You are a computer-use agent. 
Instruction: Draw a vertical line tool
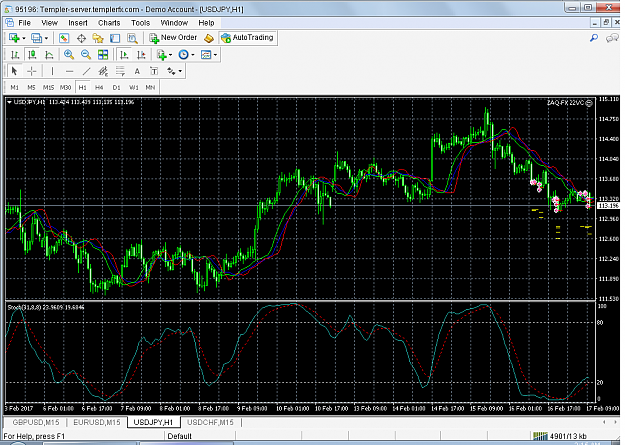[52, 71]
